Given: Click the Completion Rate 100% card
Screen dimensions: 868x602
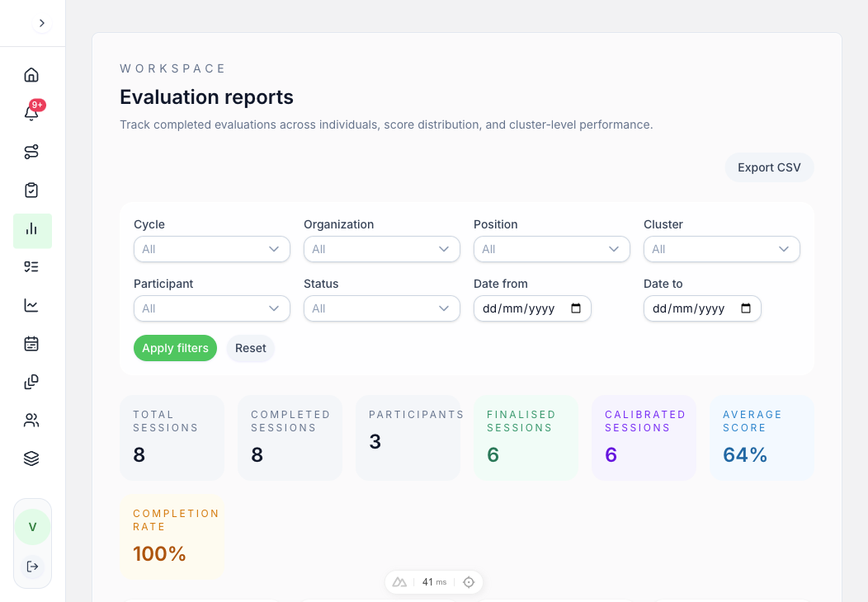Looking at the screenshot, I should tap(172, 537).
